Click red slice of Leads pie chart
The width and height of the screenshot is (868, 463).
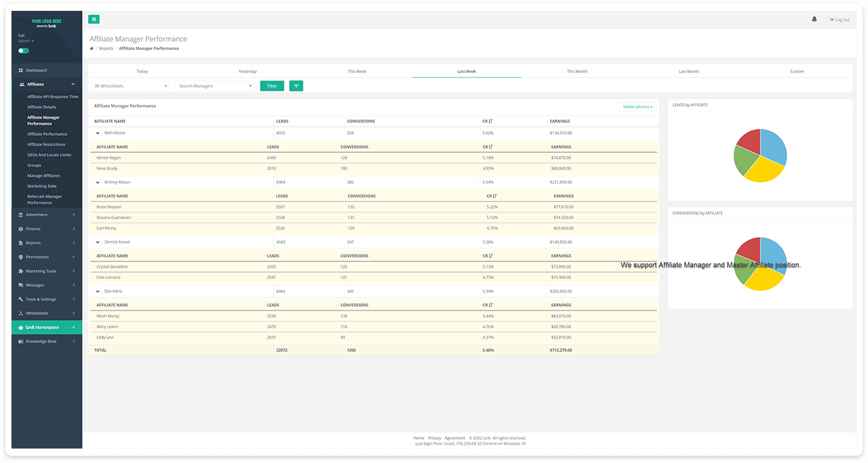[749, 141]
